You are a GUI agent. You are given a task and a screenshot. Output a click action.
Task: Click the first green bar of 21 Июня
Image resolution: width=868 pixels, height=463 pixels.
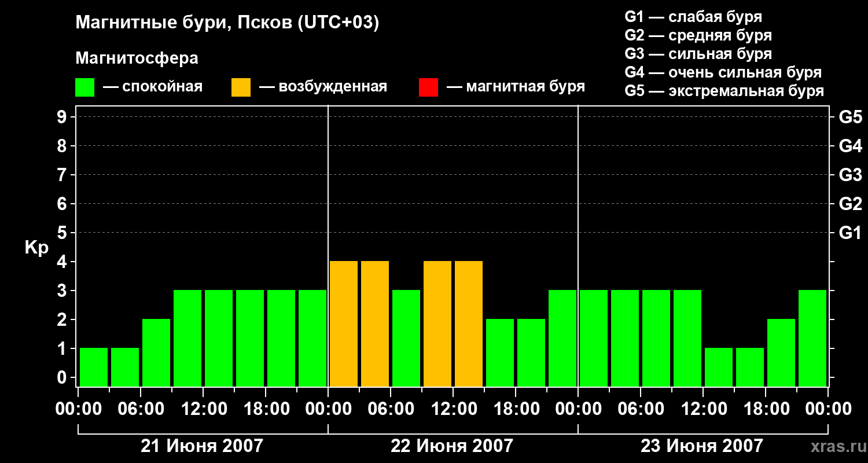(94, 367)
